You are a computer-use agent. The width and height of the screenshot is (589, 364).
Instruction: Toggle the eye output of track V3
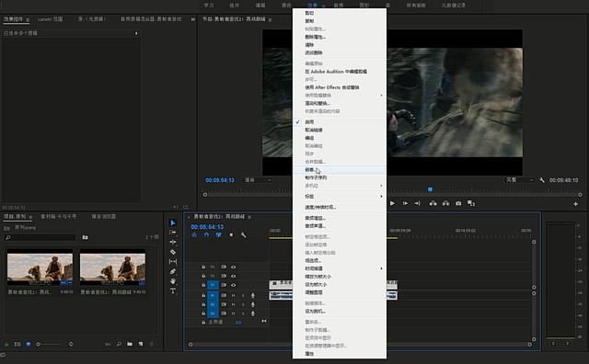click(233, 267)
